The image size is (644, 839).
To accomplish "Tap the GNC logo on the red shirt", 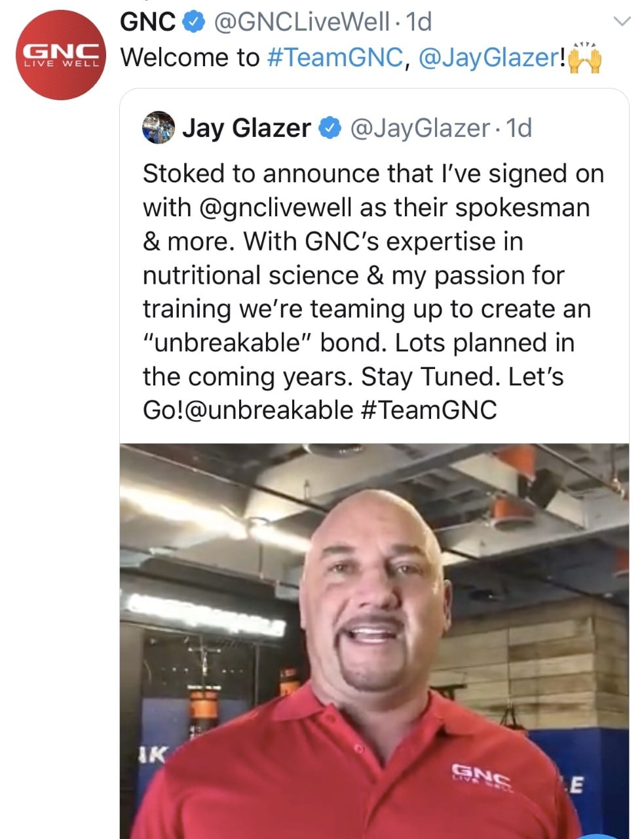I will click(482, 777).
